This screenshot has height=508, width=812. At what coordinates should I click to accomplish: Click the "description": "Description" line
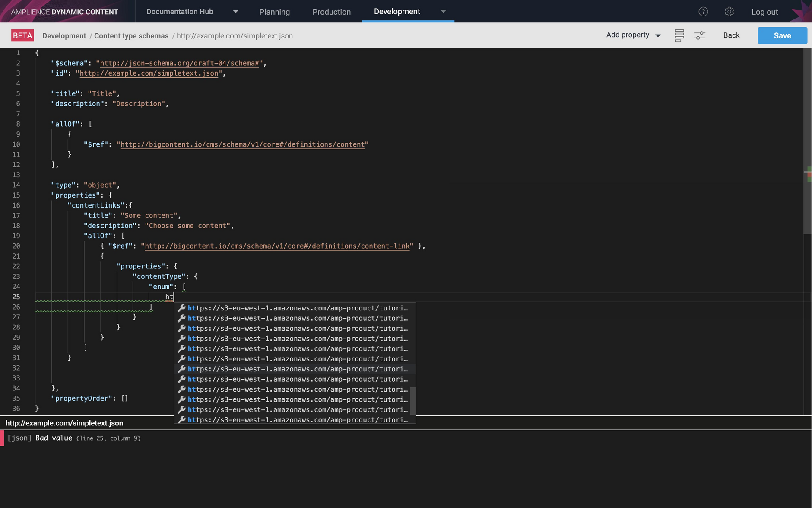pos(110,104)
